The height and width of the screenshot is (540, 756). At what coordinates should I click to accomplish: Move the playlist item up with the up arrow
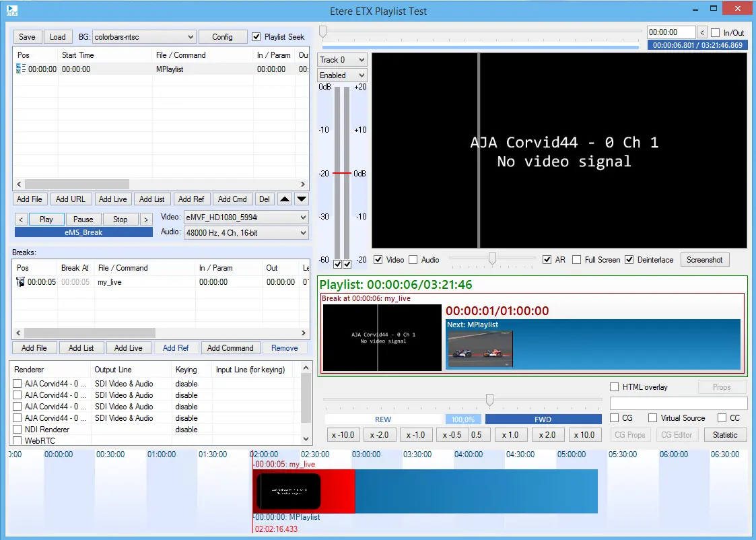pyautogui.click(x=285, y=199)
